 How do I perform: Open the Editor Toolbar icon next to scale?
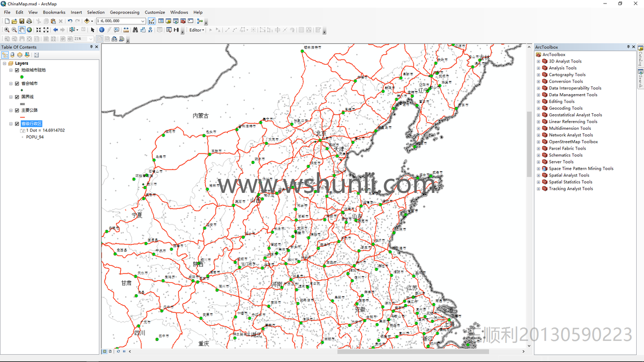pos(151,21)
